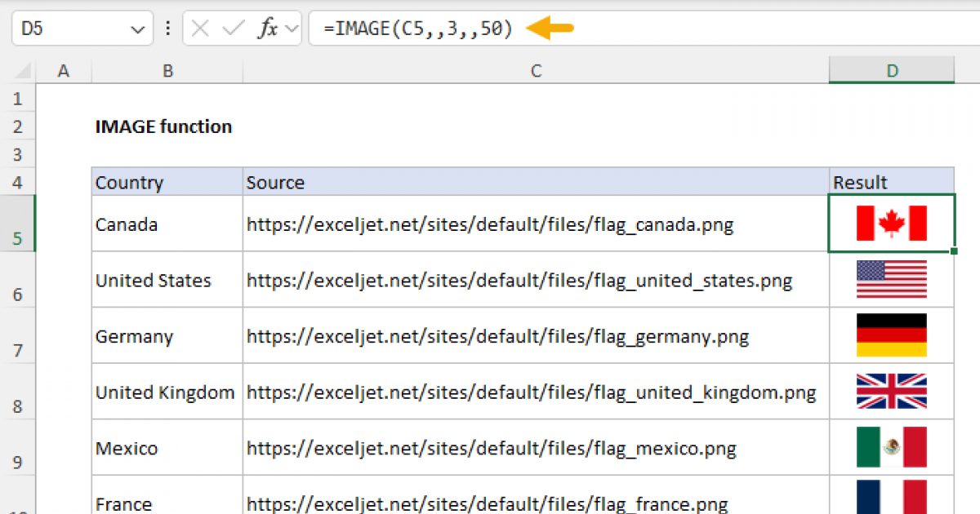Select the United States flag image
The height and width of the screenshot is (514, 980).
click(891, 279)
